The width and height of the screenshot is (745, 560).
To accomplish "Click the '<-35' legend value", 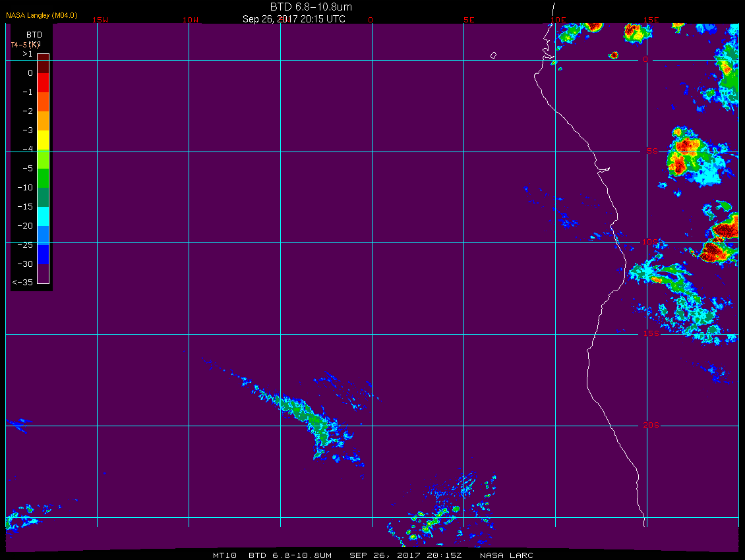I will (x=22, y=283).
